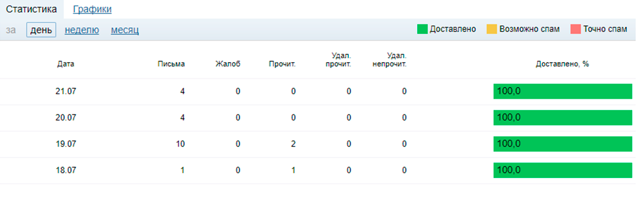Click the Доставлено, % column header
Viewport: 644px width, 223px height.
[562, 64]
